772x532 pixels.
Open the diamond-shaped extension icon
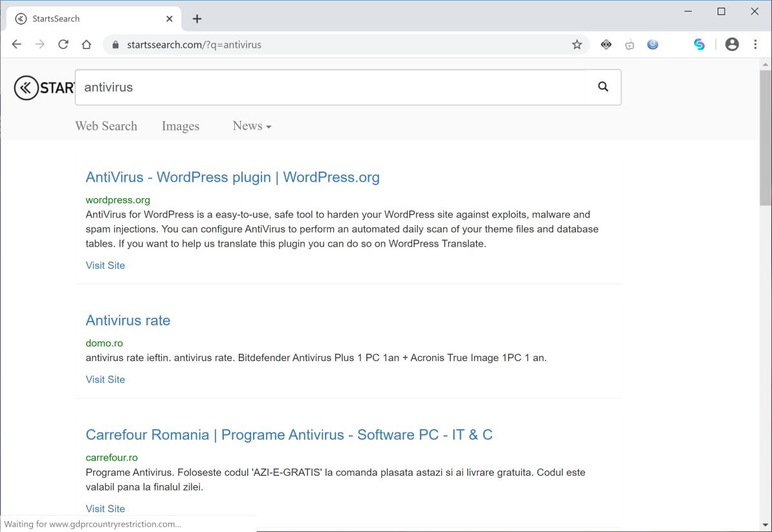tap(606, 45)
